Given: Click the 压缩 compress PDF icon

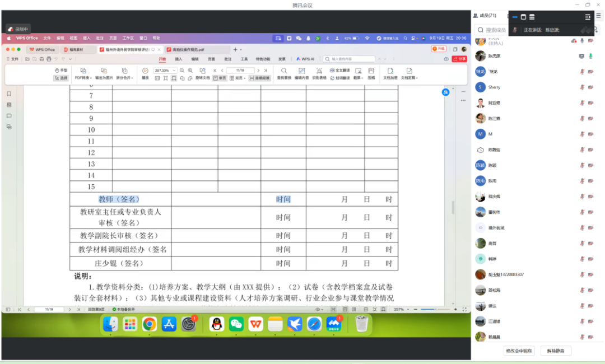Looking at the screenshot, I should (x=371, y=71).
